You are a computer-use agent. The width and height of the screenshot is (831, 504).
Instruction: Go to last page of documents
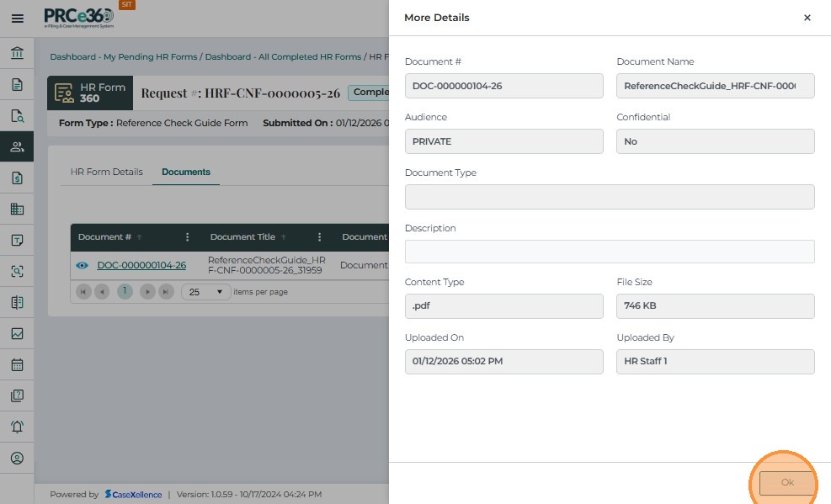[166, 292]
